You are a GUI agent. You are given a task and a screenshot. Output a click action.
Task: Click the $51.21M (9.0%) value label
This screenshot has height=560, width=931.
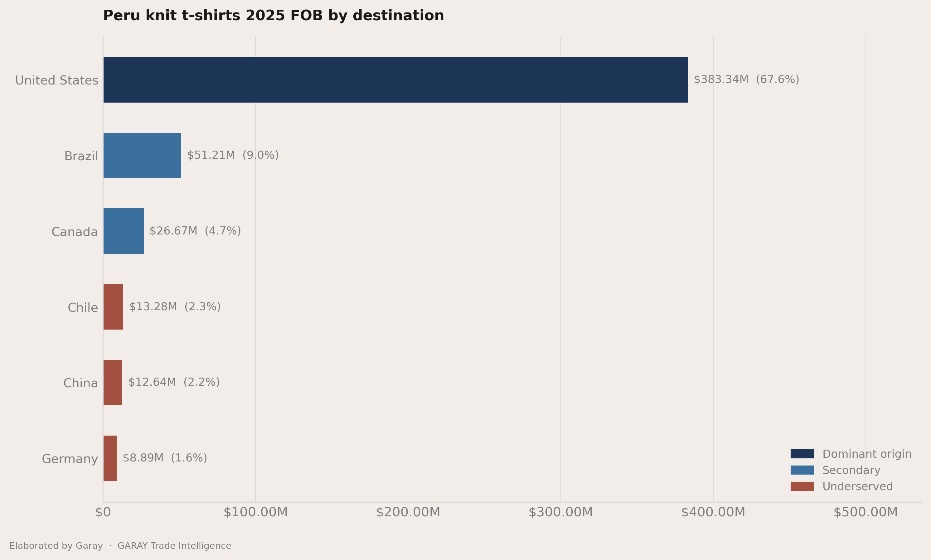coord(233,155)
